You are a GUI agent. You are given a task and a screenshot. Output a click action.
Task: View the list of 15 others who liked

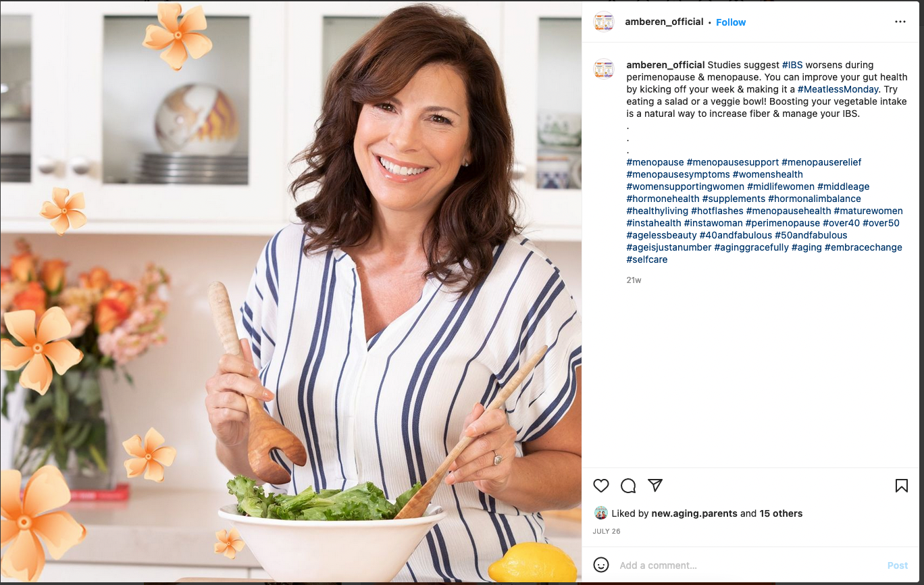click(x=781, y=513)
